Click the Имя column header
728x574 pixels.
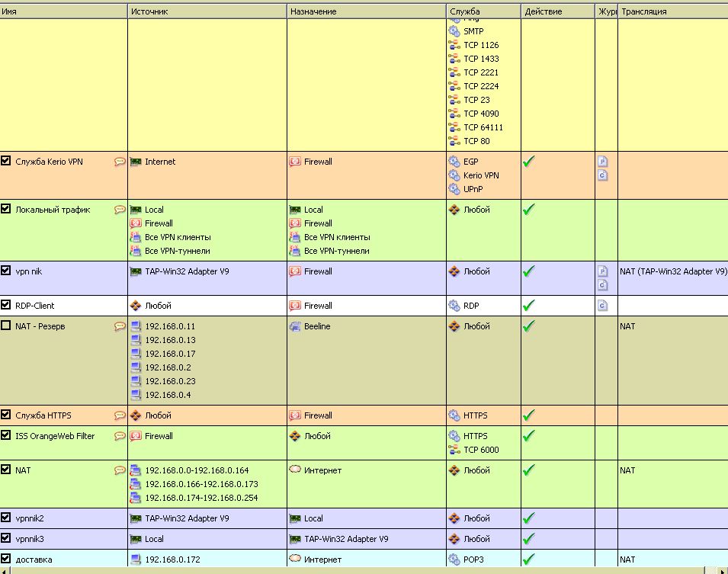pos(63,11)
